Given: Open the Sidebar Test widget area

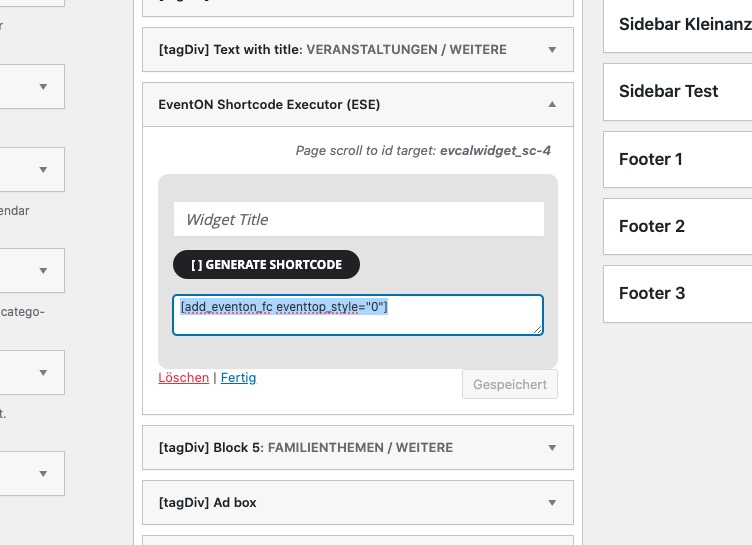Looking at the screenshot, I should pos(677,91).
